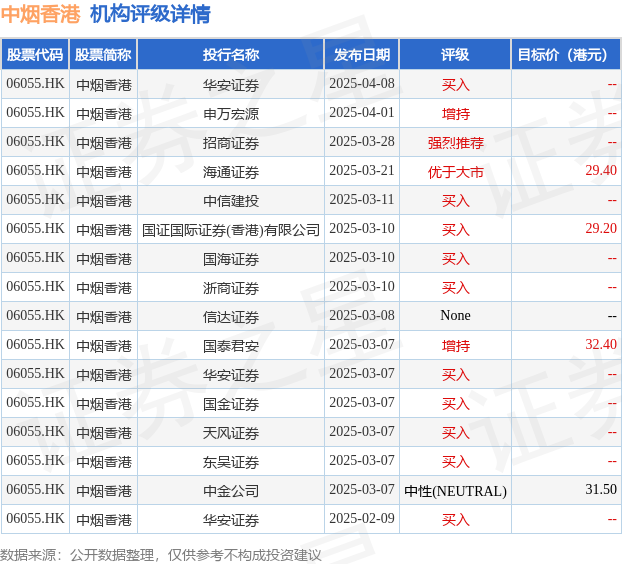Select the 中金公司 cell
Viewport: 622px width, 564px height.
tap(231, 491)
